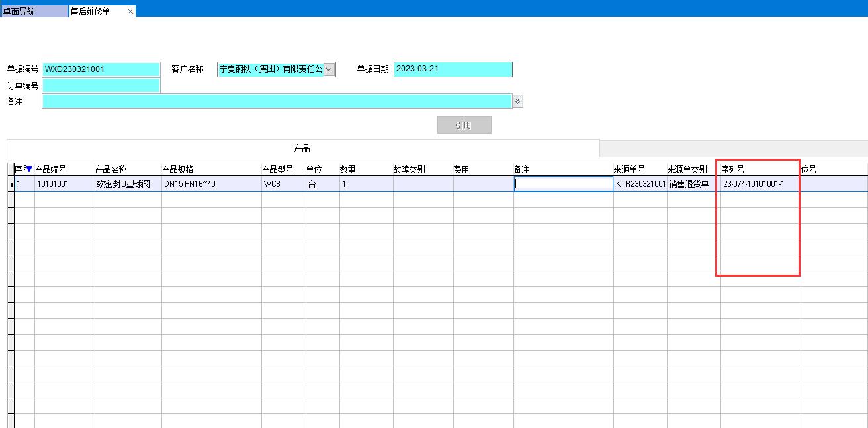Click the 单据日期 field showing 2023-03-21

coord(453,69)
